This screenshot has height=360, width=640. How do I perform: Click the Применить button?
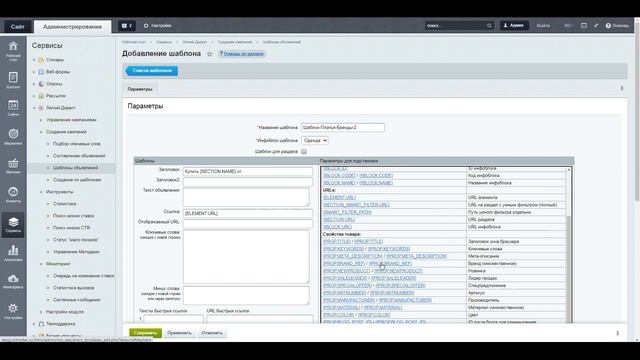pyautogui.click(x=179, y=333)
